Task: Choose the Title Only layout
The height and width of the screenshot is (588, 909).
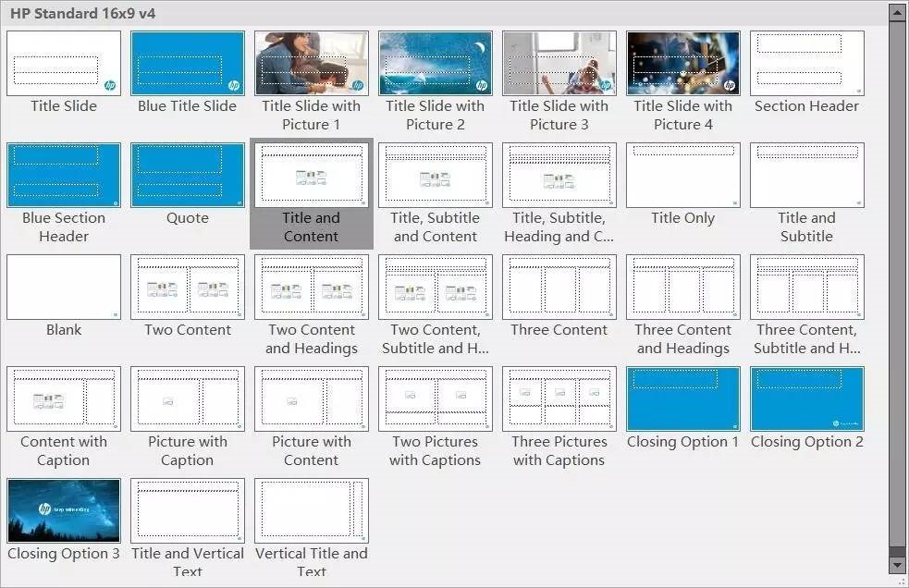Action: (683, 176)
